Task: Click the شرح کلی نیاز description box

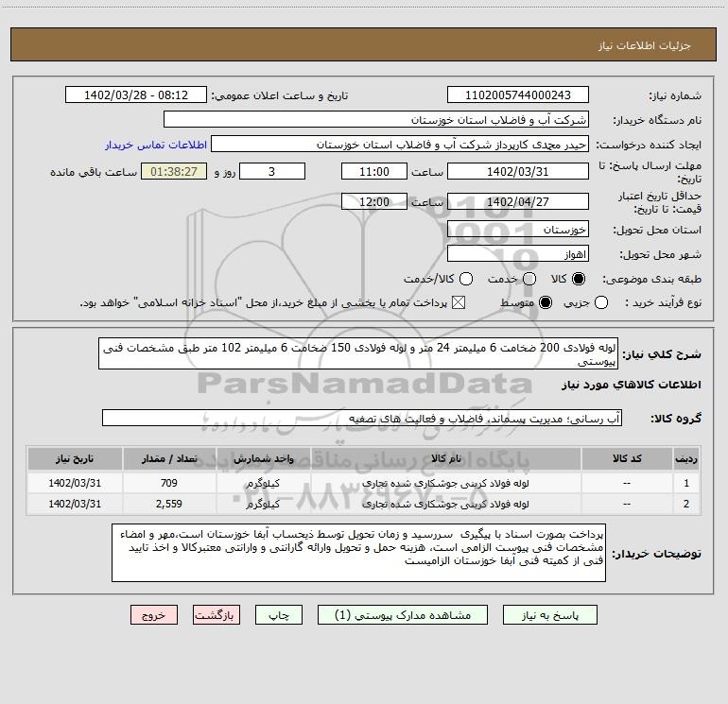Action: [x=358, y=353]
